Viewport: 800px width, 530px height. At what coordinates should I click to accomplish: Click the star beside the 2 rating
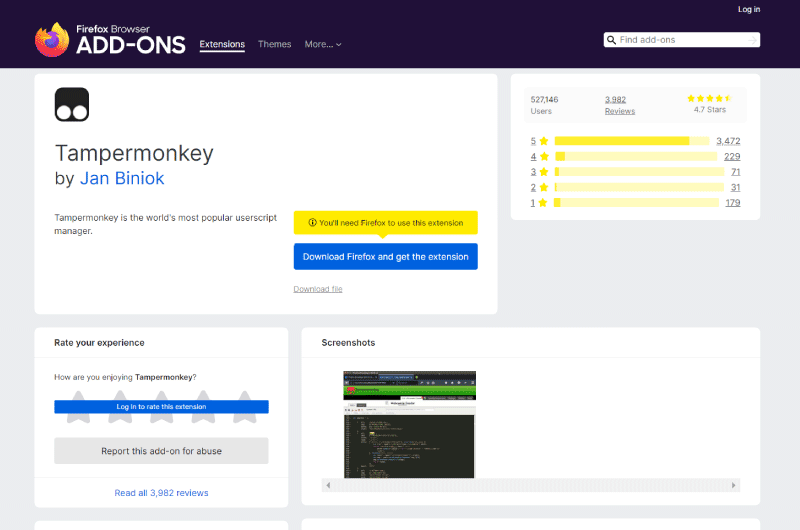tap(544, 187)
